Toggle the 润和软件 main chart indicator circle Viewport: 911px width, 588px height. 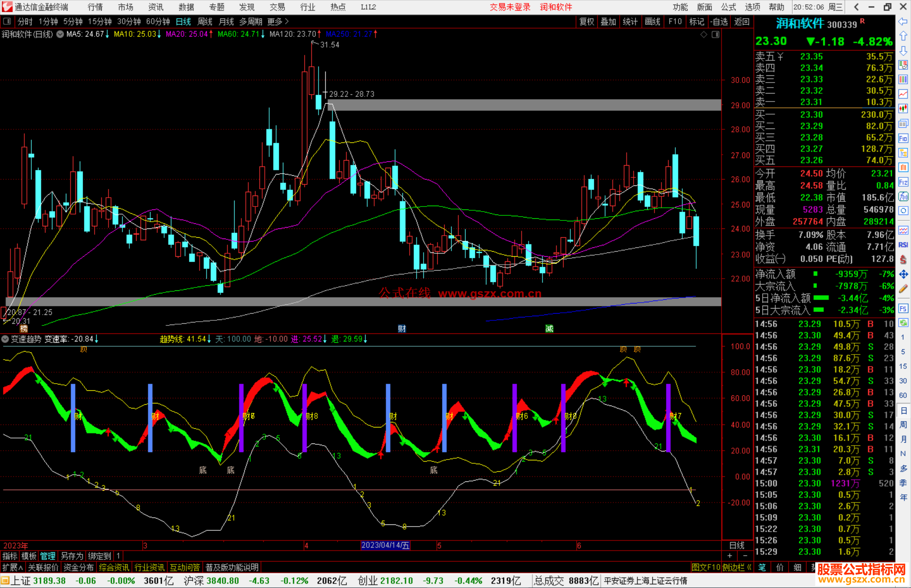pos(60,34)
